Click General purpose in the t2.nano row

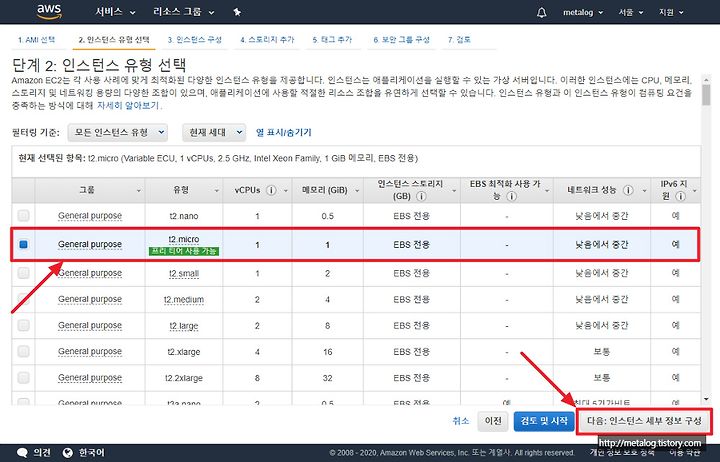(x=90, y=215)
